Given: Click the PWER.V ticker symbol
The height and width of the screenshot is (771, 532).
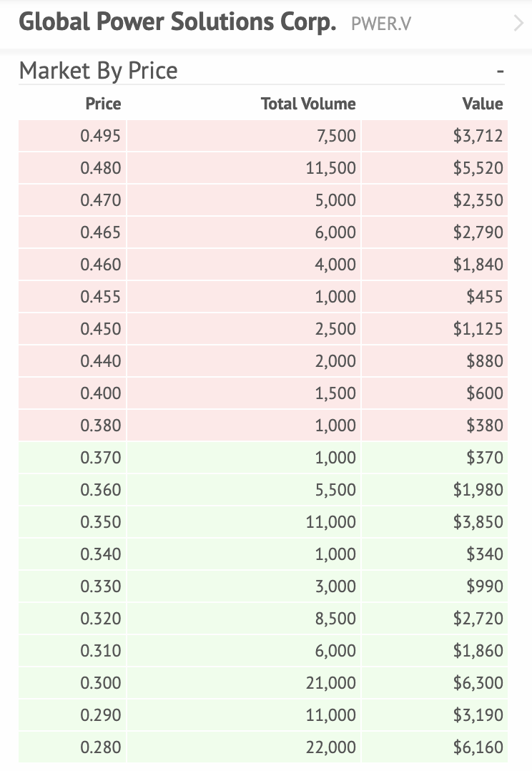Looking at the screenshot, I should click(381, 24).
